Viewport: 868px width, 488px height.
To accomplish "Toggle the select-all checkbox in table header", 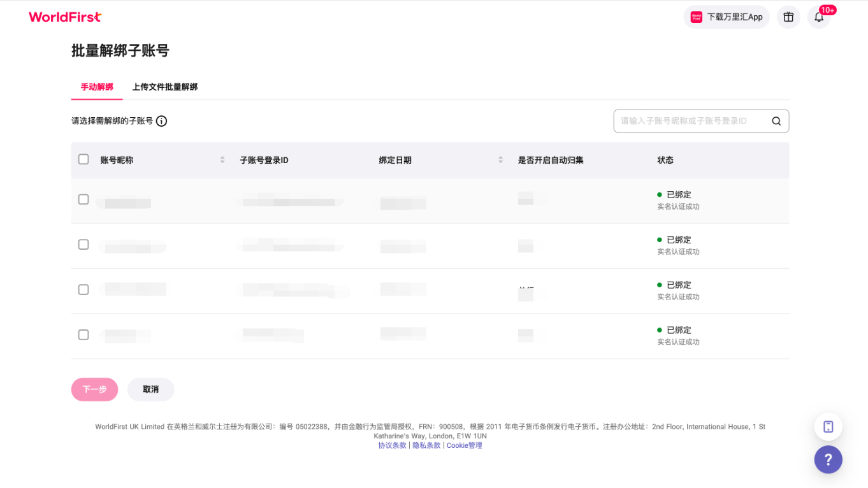I will [83, 159].
